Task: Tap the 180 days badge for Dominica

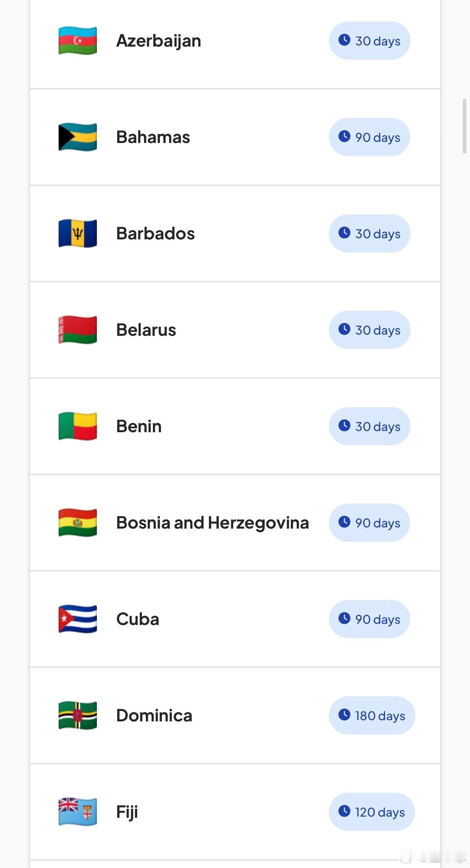Action: click(x=372, y=715)
